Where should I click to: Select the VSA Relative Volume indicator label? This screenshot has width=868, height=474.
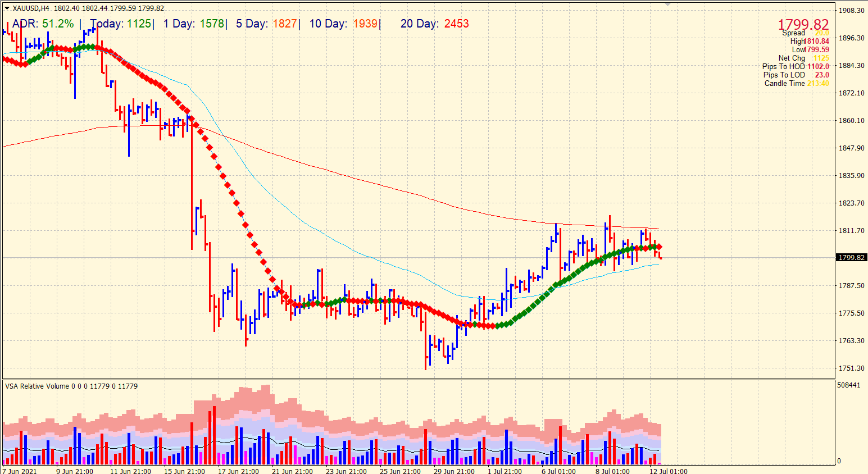click(x=38, y=386)
